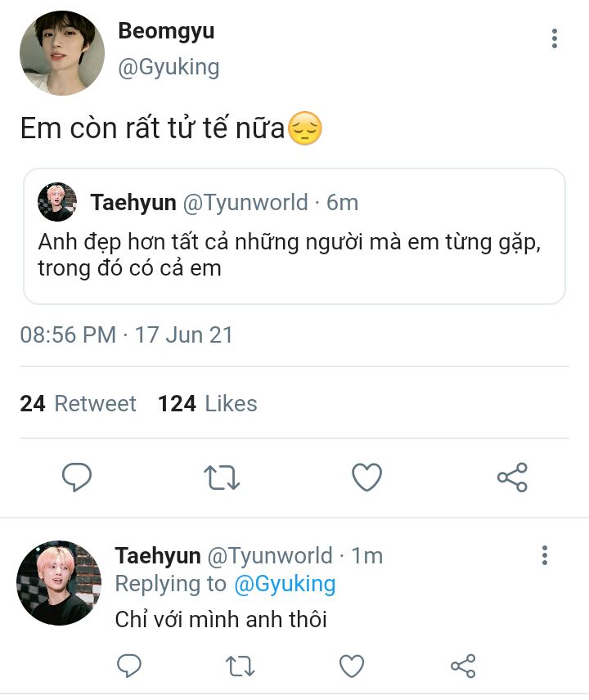The width and height of the screenshot is (589, 700).
Task: Retweet Beomgyu's main tweet
Action: coord(221,478)
